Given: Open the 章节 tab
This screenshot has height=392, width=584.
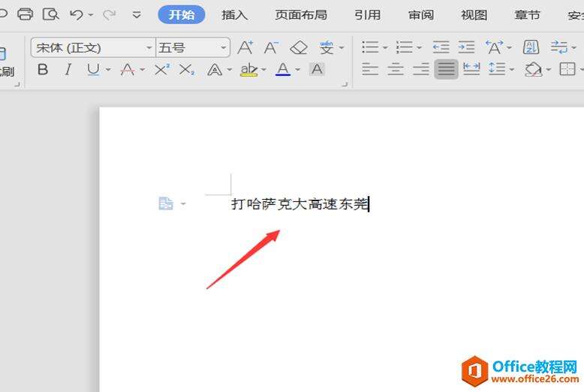Looking at the screenshot, I should tap(527, 15).
